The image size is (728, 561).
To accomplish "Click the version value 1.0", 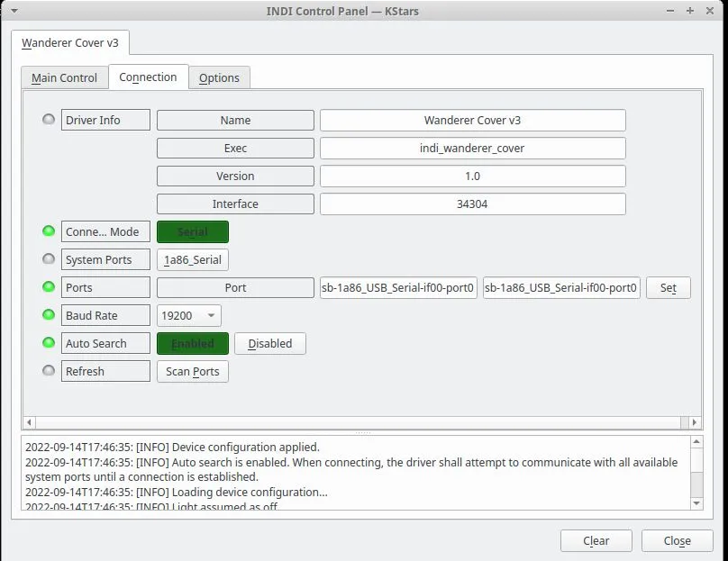I will 473,176.
